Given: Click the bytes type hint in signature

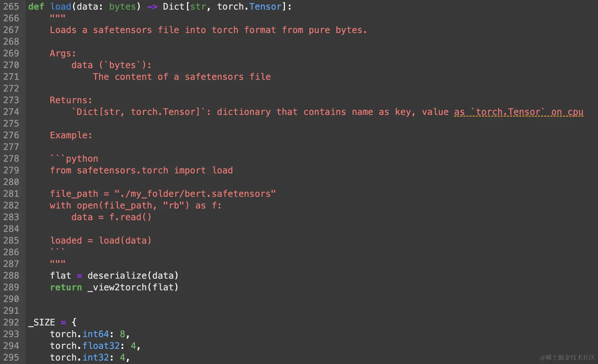Looking at the screenshot, I should (122, 7).
